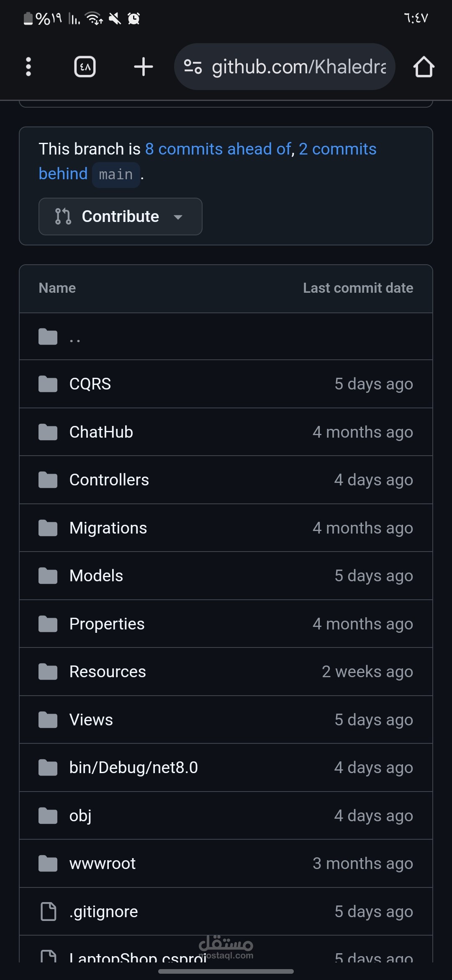Open the Resources folder icon
Image resolution: width=452 pixels, height=980 pixels.
coord(48,672)
